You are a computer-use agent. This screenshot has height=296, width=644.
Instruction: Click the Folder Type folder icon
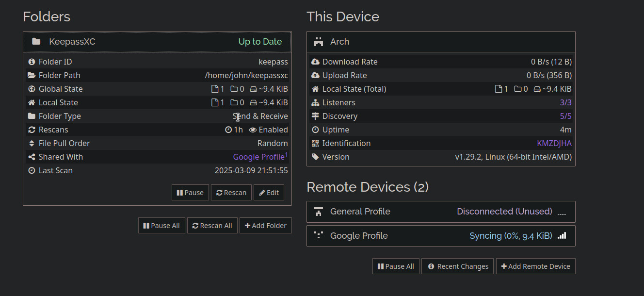point(32,116)
